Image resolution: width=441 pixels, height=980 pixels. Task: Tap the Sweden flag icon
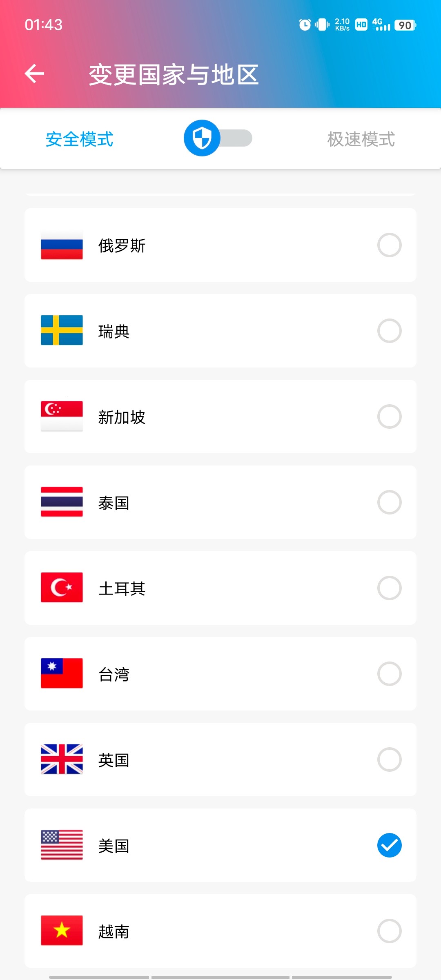pyautogui.click(x=62, y=330)
